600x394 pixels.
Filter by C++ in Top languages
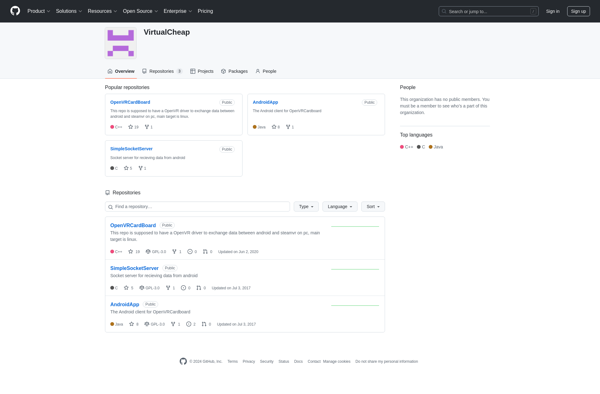(406, 147)
